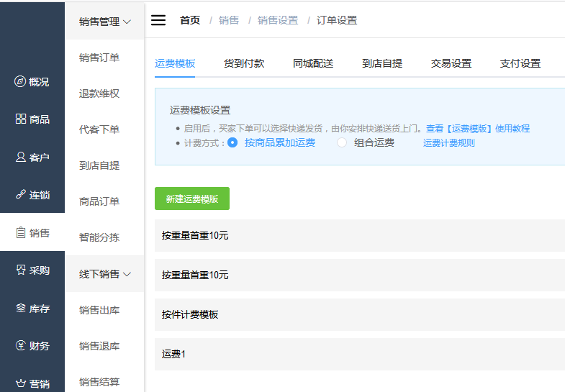Screen dimensions: 565x392
Task: Go to 销售 breadcrumb
Action: point(229,20)
